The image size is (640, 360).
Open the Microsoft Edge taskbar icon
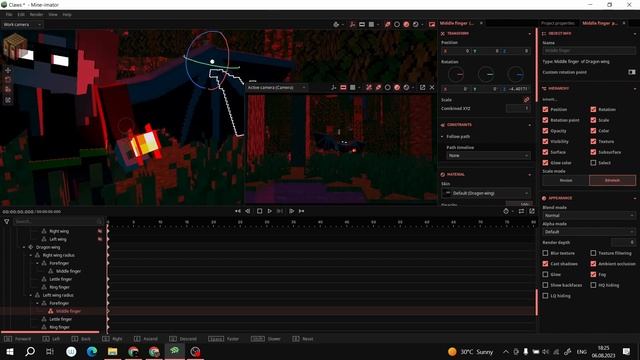[x=91, y=351]
